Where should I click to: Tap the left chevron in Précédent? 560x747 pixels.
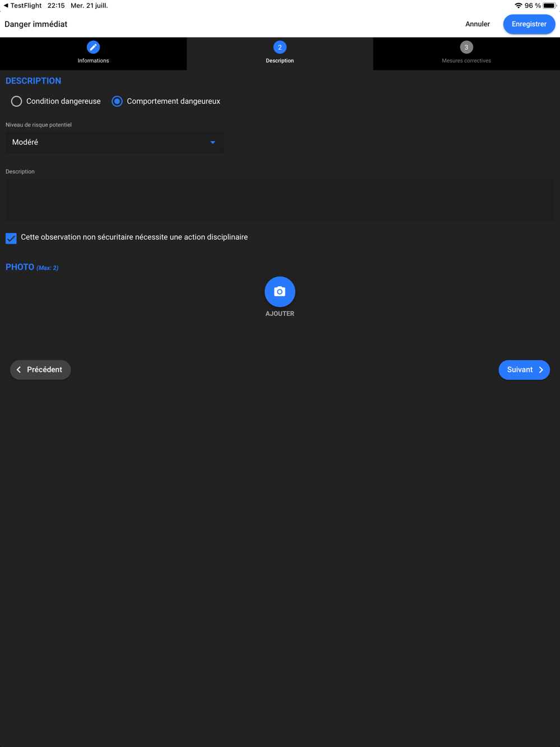(x=18, y=370)
